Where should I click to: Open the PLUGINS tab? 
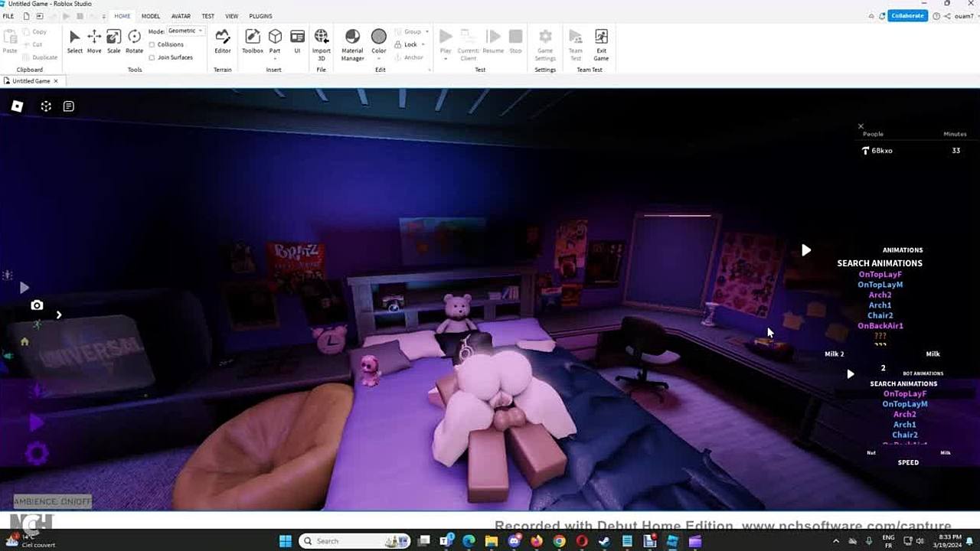coord(260,16)
